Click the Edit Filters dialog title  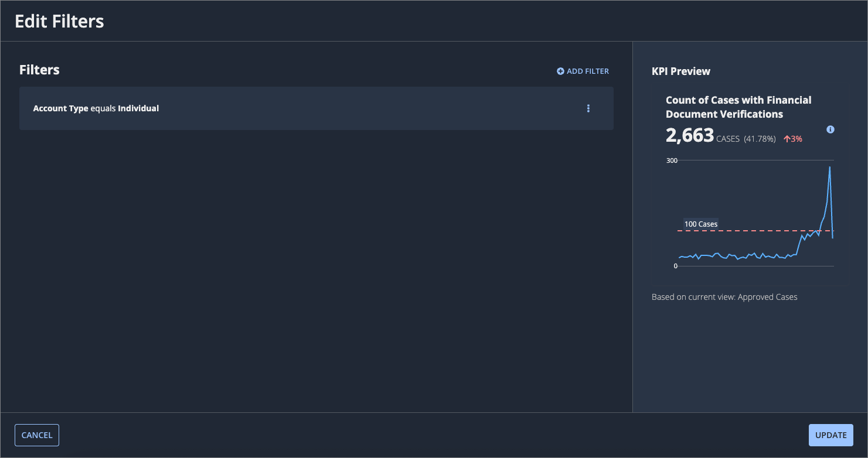[x=59, y=22]
